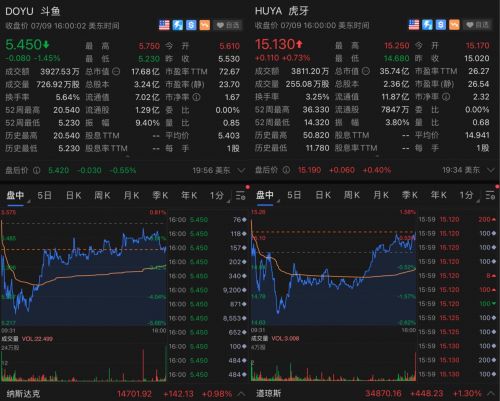Toggle DOYU 总市值 circle icon

[x=116, y=71]
